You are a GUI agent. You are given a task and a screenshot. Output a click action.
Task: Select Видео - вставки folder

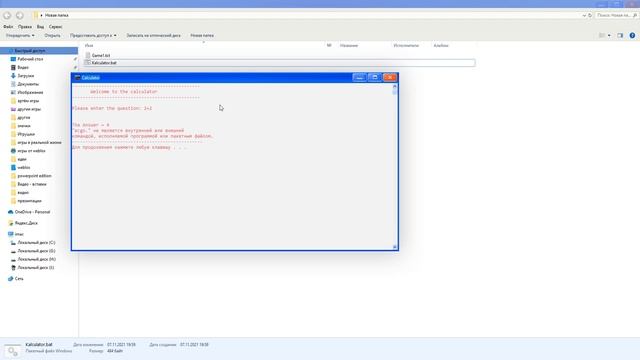click(32, 184)
